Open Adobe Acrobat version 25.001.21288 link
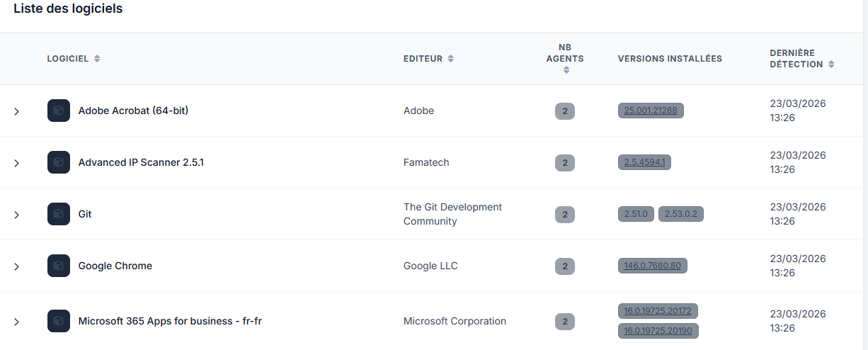Image resolution: width=868 pixels, height=350 pixels. (651, 111)
